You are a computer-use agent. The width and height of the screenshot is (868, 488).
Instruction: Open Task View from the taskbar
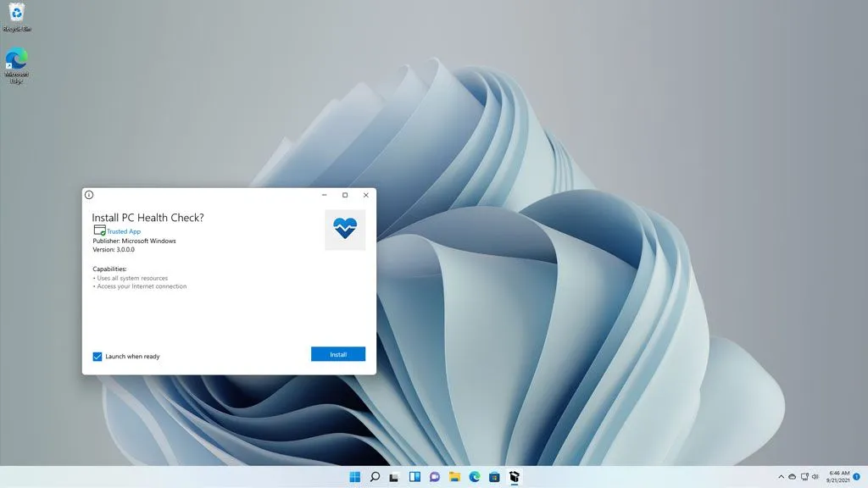(x=394, y=477)
